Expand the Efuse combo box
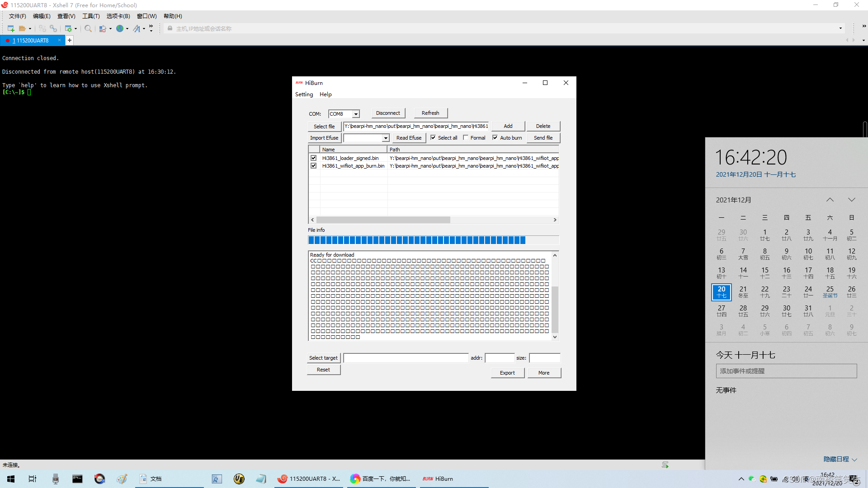Viewport: 868px width, 488px height. (x=386, y=138)
